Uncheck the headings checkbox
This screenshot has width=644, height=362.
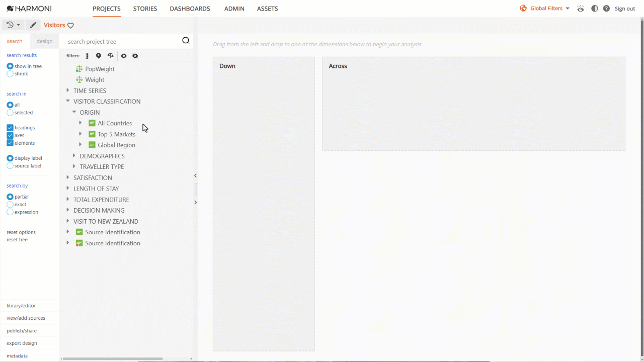[10, 128]
